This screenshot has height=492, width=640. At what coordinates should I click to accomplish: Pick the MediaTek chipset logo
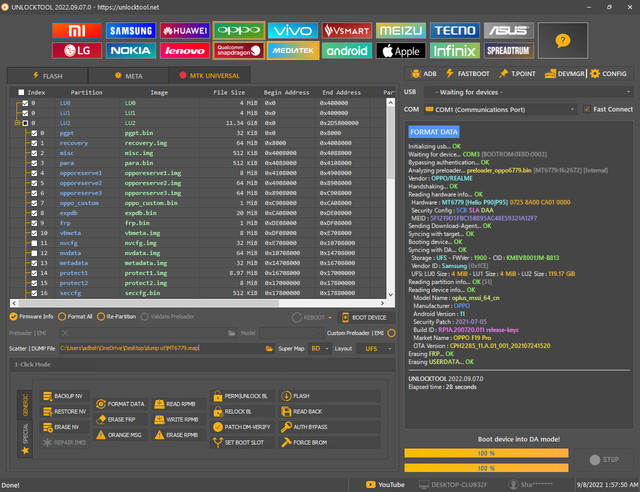pyautogui.click(x=295, y=50)
